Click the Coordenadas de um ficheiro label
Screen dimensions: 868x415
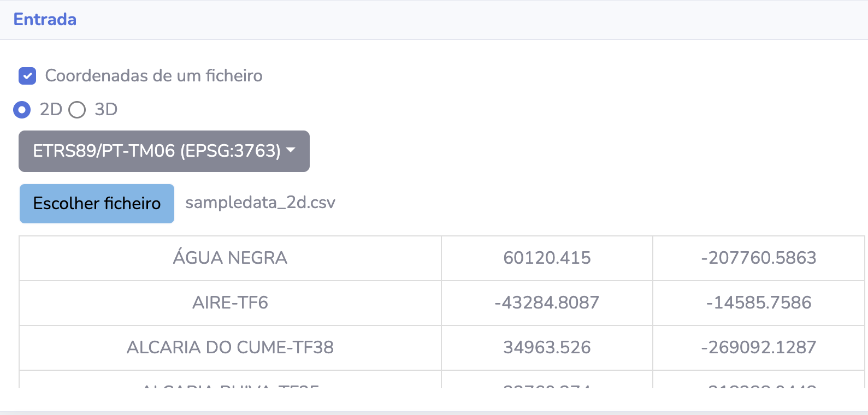tap(153, 76)
